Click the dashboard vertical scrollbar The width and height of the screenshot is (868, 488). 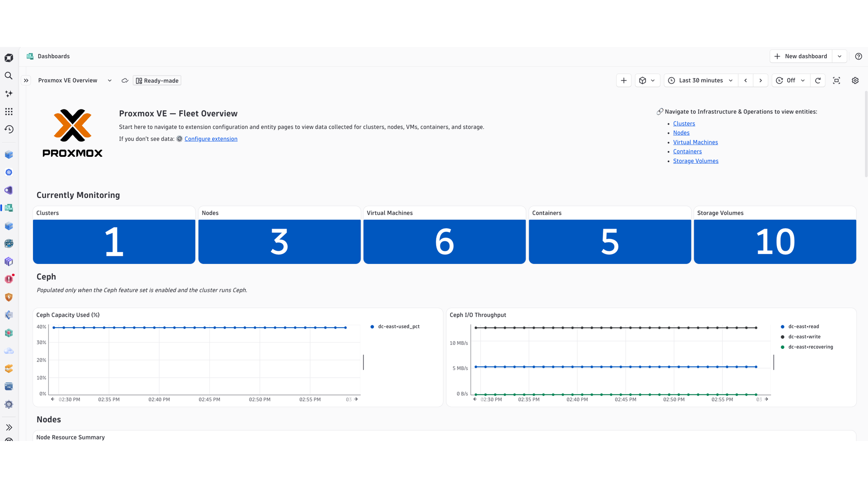(866, 134)
